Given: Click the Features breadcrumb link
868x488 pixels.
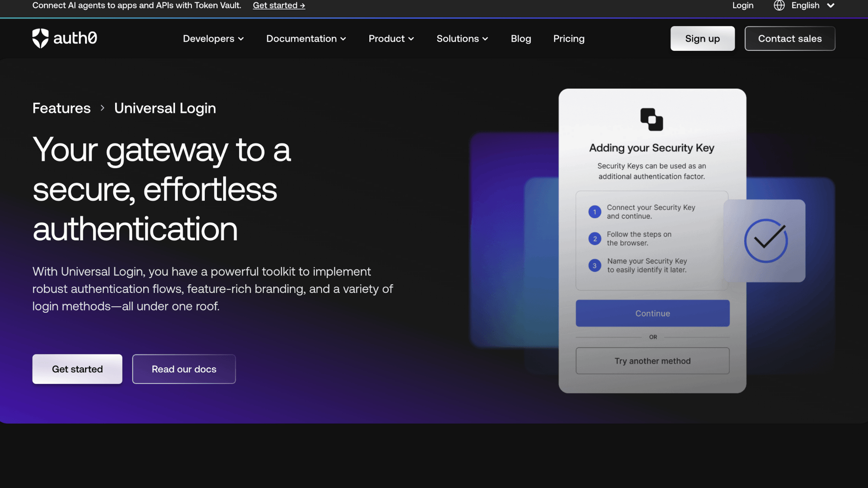Looking at the screenshot, I should click(62, 108).
